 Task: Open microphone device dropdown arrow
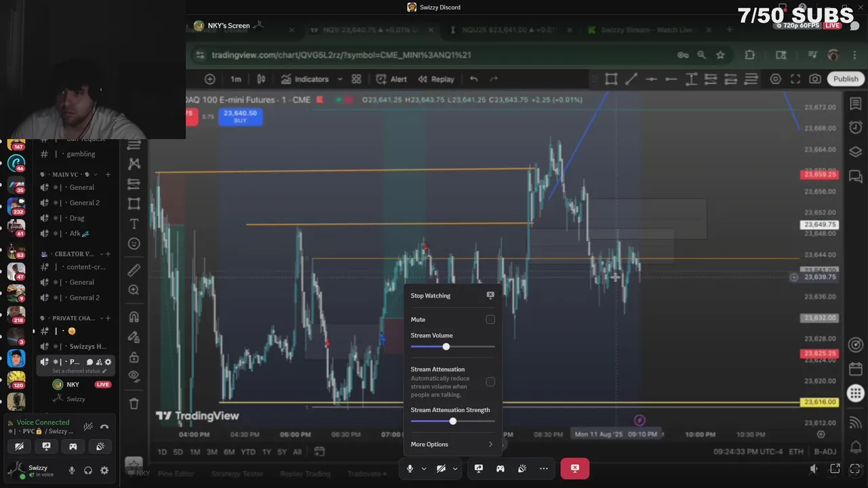(425, 468)
